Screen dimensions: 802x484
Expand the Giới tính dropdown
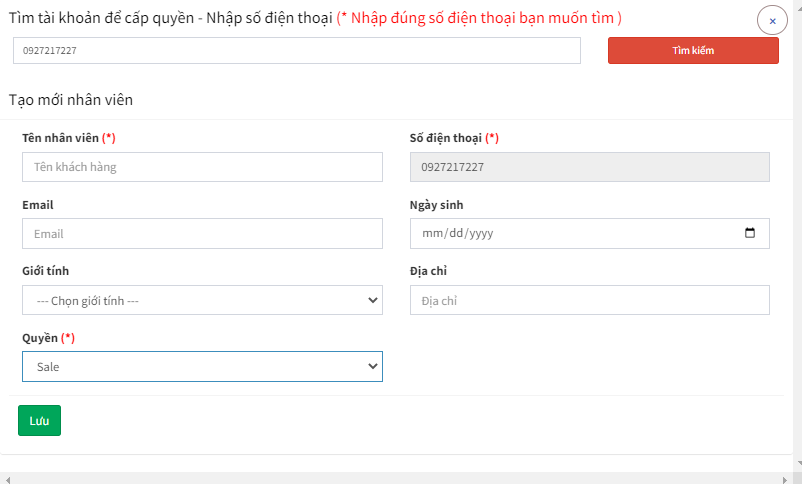tap(202, 300)
